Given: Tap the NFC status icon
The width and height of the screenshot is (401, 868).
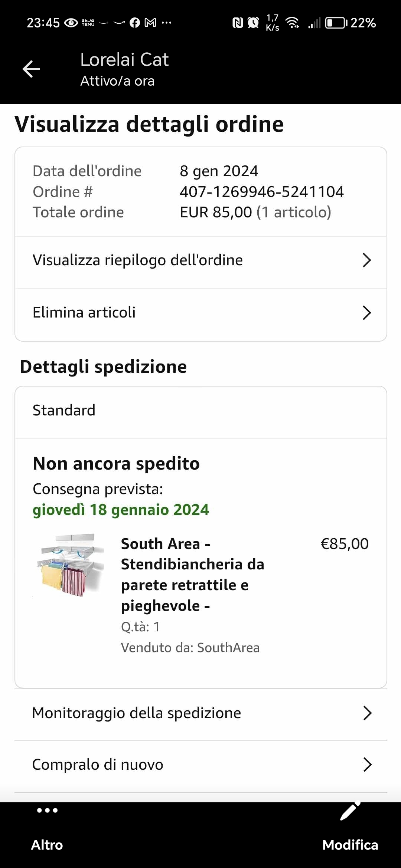Looking at the screenshot, I should (x=237, y=23).
